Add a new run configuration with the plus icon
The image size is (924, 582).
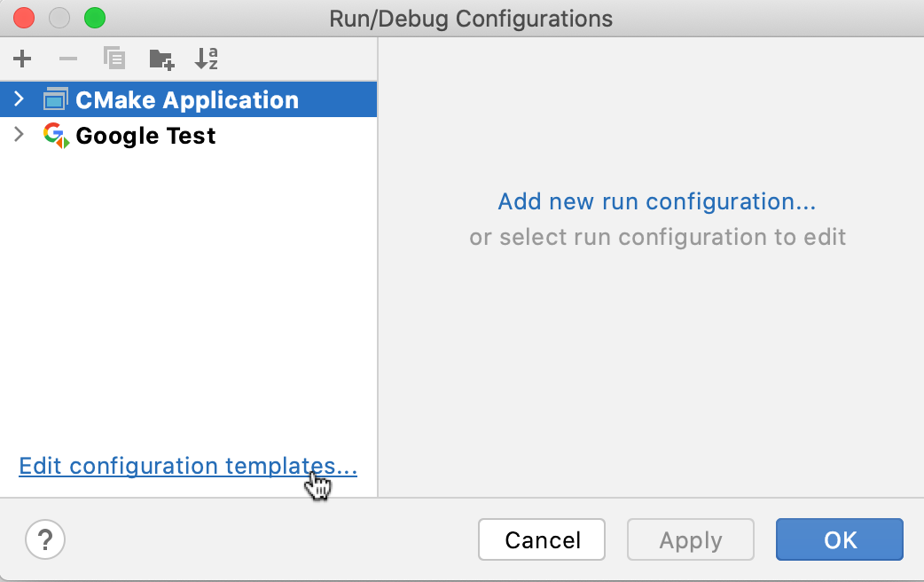21,59
